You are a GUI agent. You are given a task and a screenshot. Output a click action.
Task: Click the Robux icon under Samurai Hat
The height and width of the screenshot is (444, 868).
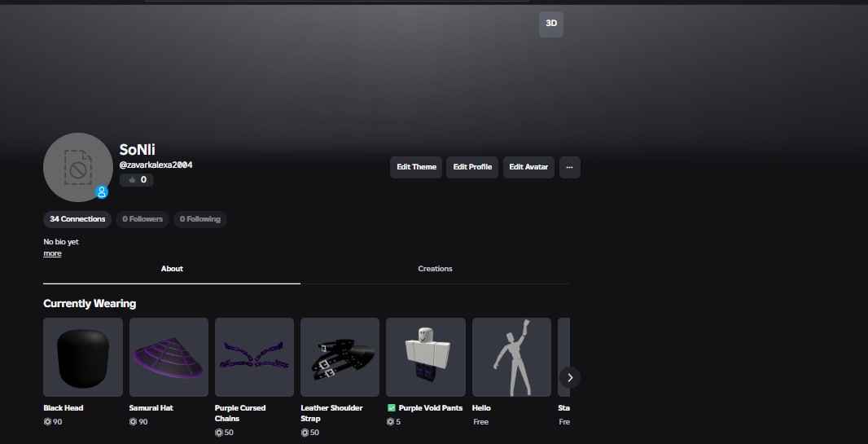point(133,422)
